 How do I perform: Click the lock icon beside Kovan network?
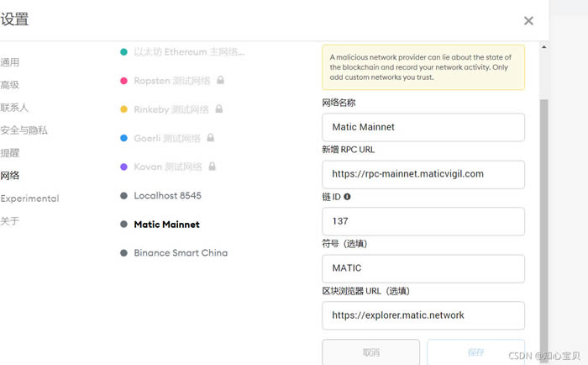click(x=213, y=166)
